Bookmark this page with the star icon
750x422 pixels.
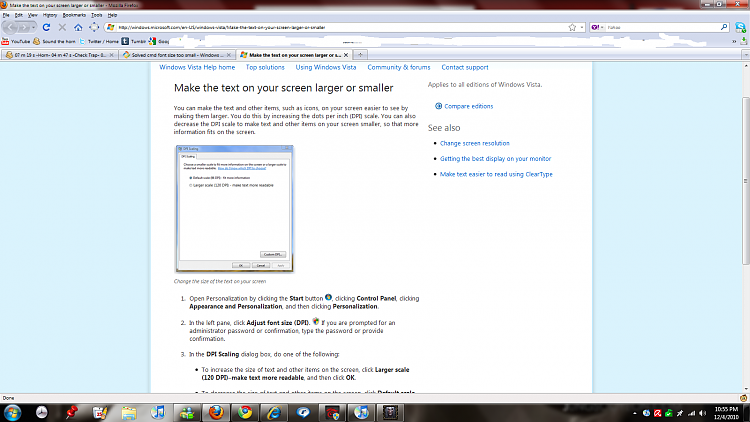572,27
